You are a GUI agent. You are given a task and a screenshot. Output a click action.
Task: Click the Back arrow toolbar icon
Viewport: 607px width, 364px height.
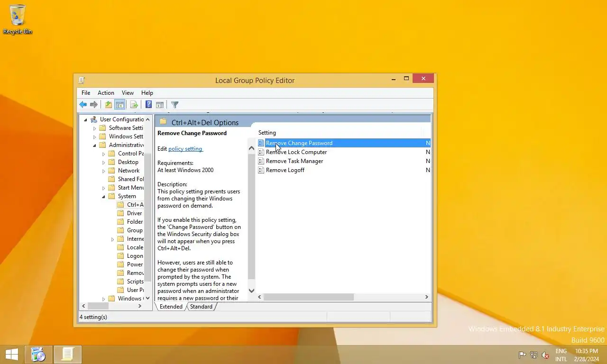[83, 105]
